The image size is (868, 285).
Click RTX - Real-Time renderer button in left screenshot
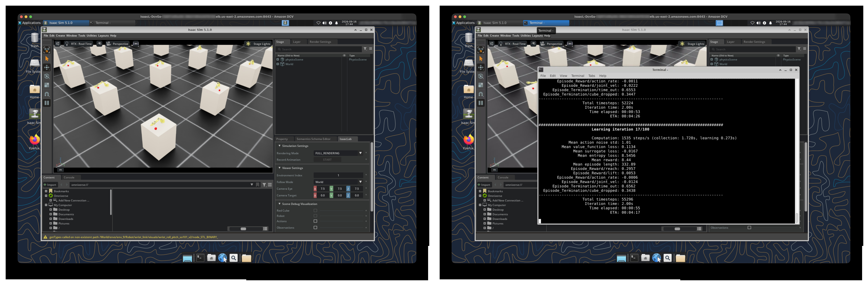tap(78, 44)
